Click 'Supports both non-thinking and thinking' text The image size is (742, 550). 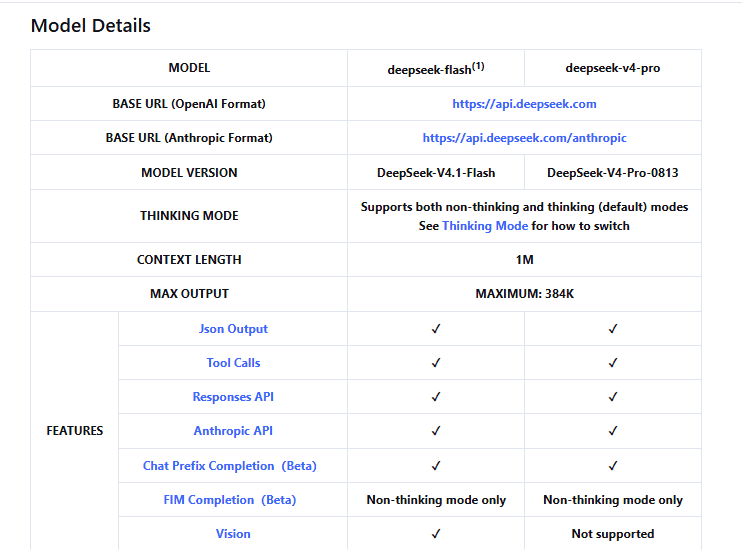(524, 207)
